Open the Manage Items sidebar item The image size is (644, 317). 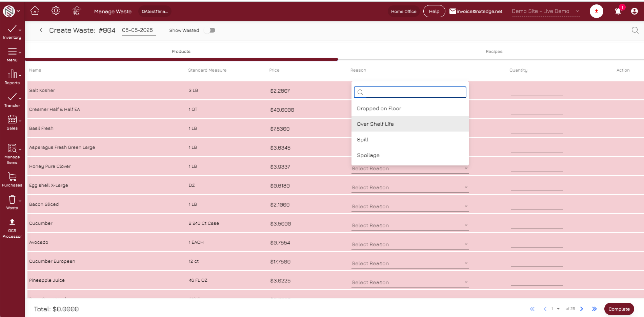point(12,154)
